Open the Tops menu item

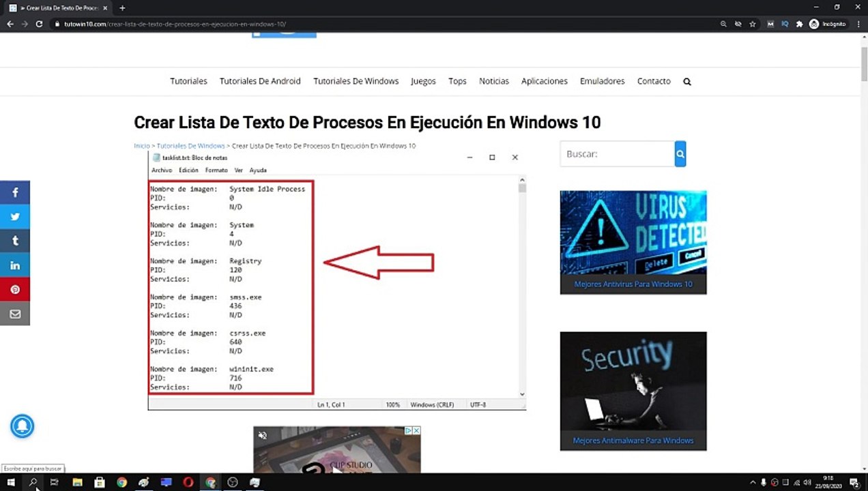click(x=457, y=81)
